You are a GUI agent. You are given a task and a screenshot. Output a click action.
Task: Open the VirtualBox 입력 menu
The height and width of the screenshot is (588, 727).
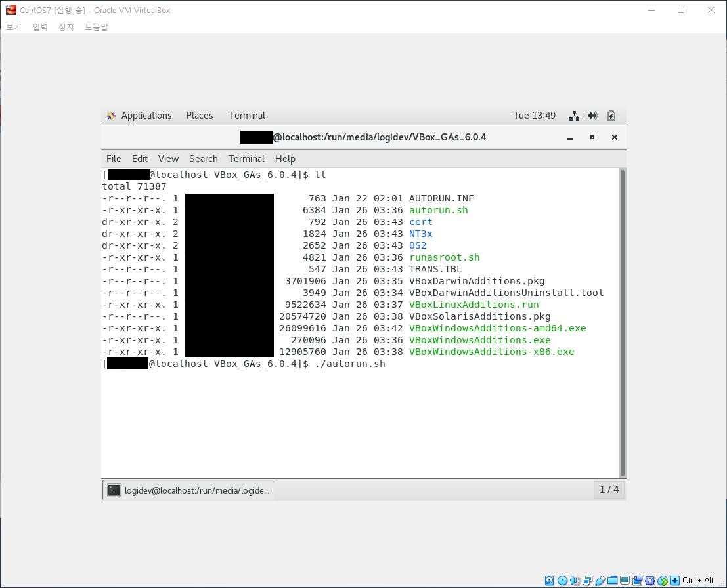coord(40,27)
